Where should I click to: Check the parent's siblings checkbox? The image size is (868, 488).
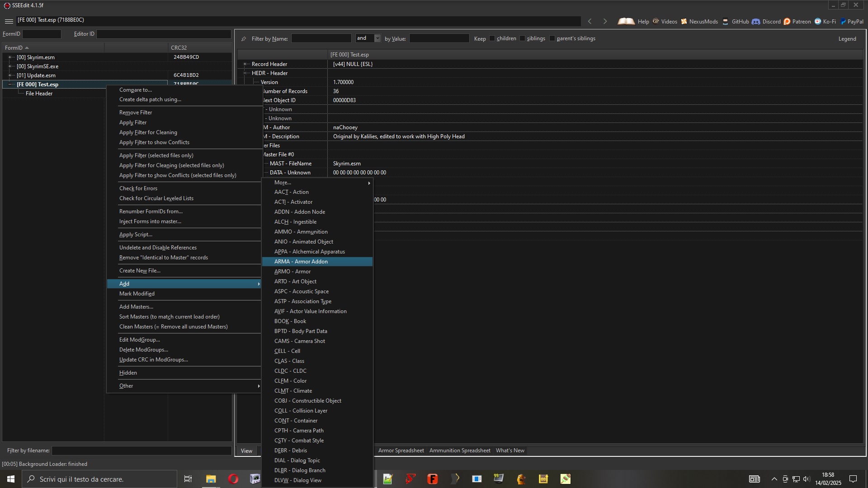tap(552, 38)
